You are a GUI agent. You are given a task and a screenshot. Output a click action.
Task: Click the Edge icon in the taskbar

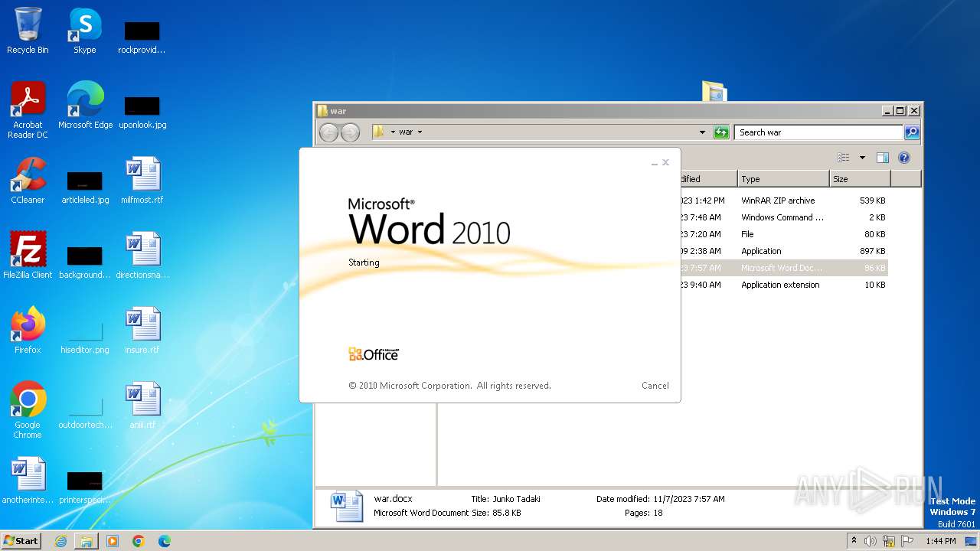(165, 541)
